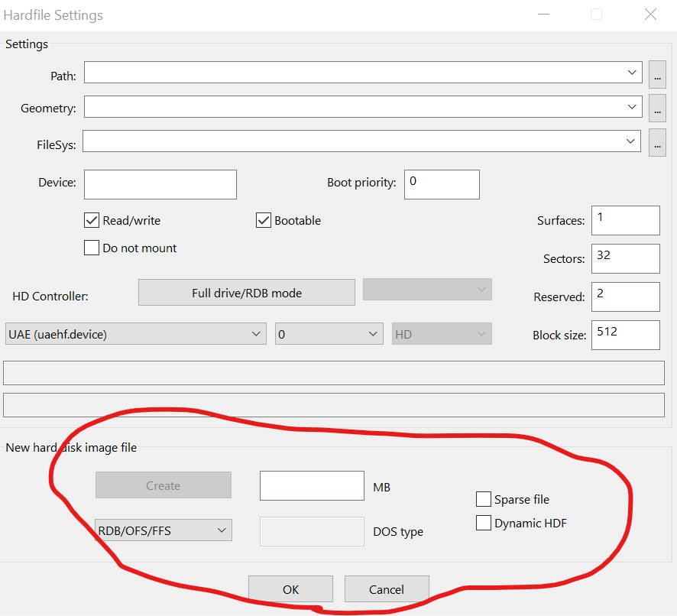Uncheck the Bootable checkbox
The image size is (677, 616).
coord(264,220)
